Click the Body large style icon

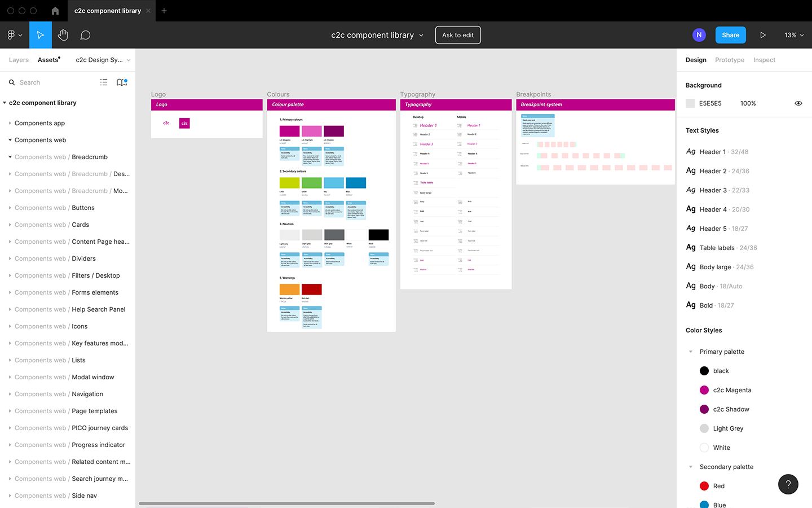[691, 267]
